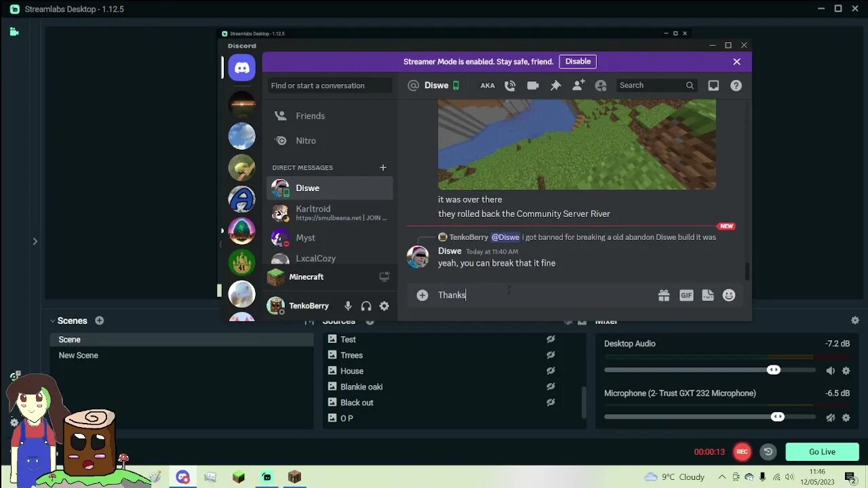Open the Karltroid direct message
This screenshot has height=488, width=868.
tap(330, 213)
